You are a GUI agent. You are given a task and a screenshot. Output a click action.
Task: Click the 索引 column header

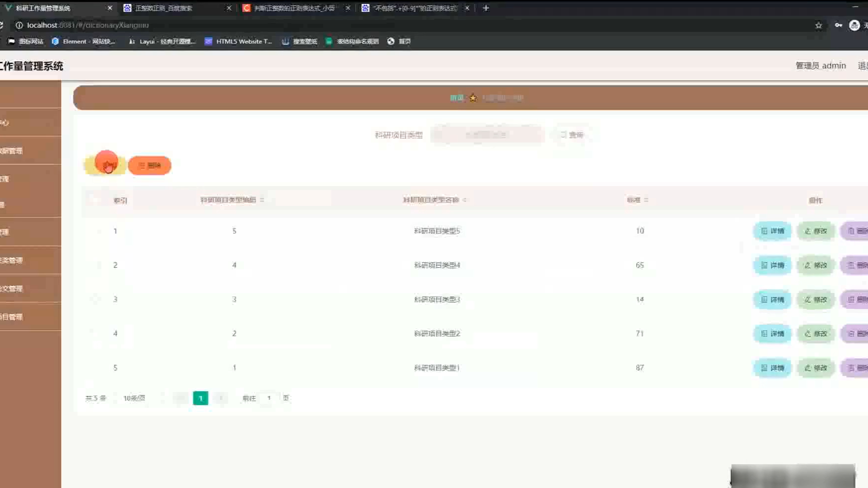click(120, 200)
